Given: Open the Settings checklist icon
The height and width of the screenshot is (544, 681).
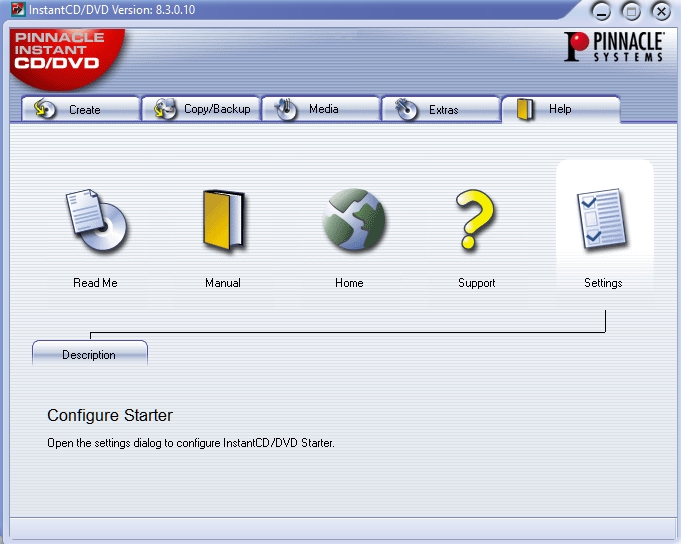Looking at the screenshot, I should (602, 219).
